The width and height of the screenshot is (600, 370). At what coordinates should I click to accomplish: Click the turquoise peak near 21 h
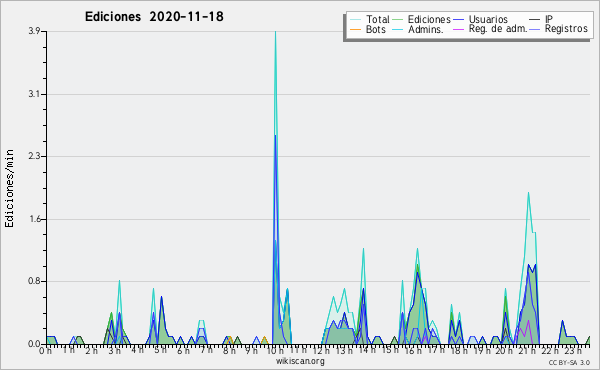pyautogui.click(x=528, y=193)
